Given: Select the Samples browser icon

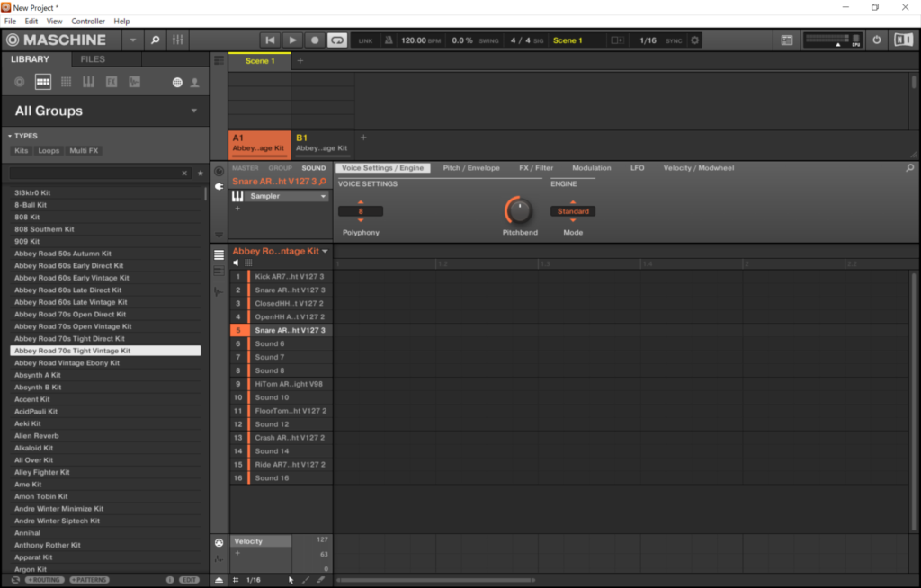Looking at the screenshot, I should (134, 82).
